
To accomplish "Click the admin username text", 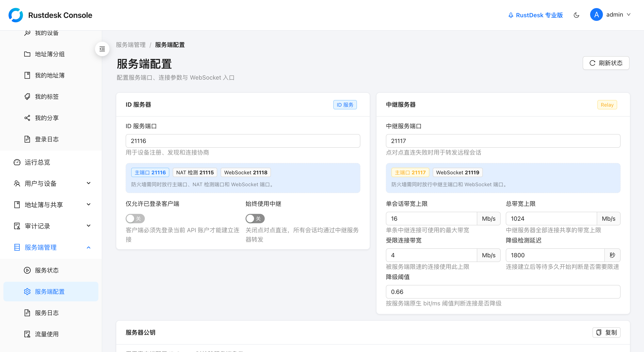I will point(614,15).
